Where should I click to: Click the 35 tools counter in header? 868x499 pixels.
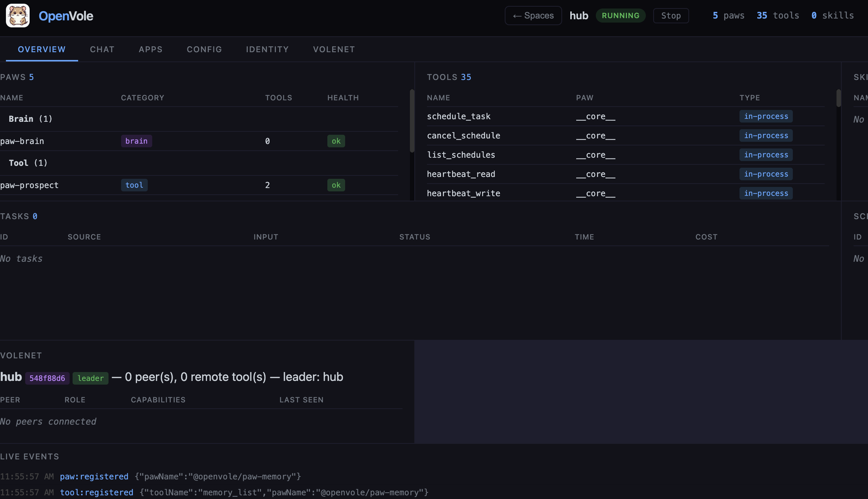778,16
